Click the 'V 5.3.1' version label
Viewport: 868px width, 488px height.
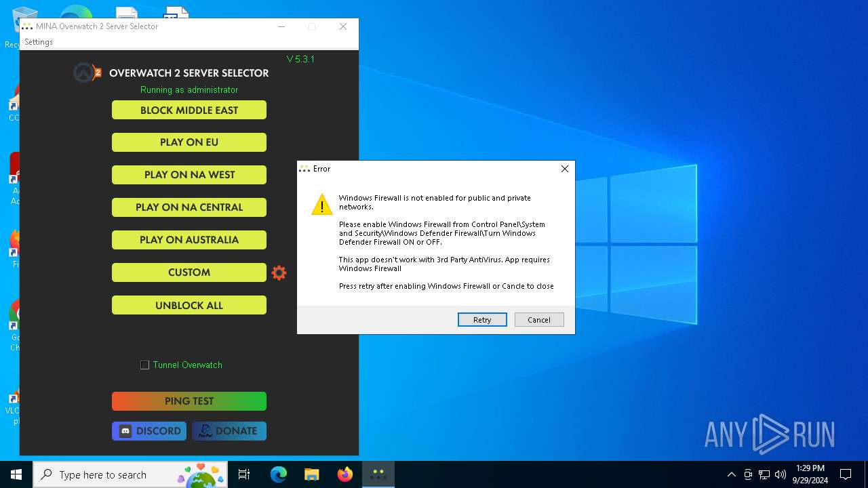coord(300,59)
